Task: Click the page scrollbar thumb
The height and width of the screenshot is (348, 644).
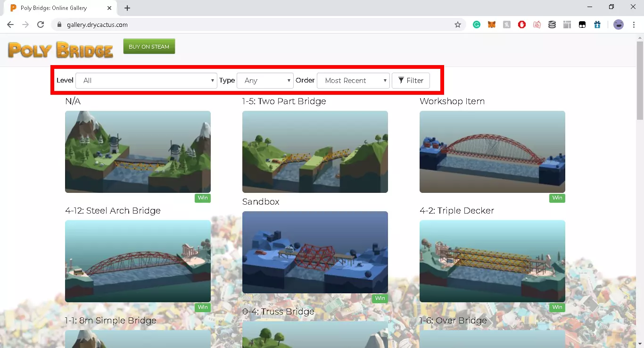Action: [640, 80]
